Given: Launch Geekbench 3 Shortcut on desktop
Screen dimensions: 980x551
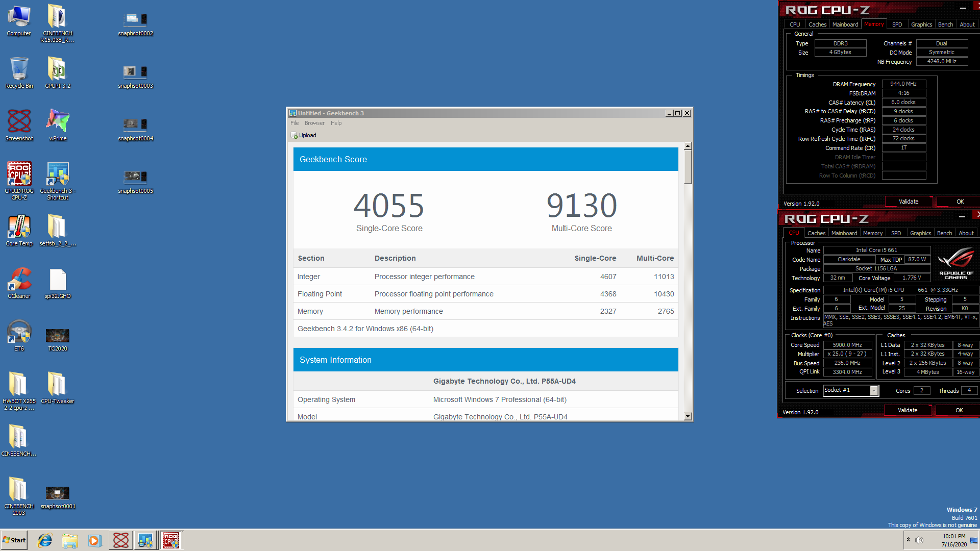Looking at the screenshot, I should [58, 181].
